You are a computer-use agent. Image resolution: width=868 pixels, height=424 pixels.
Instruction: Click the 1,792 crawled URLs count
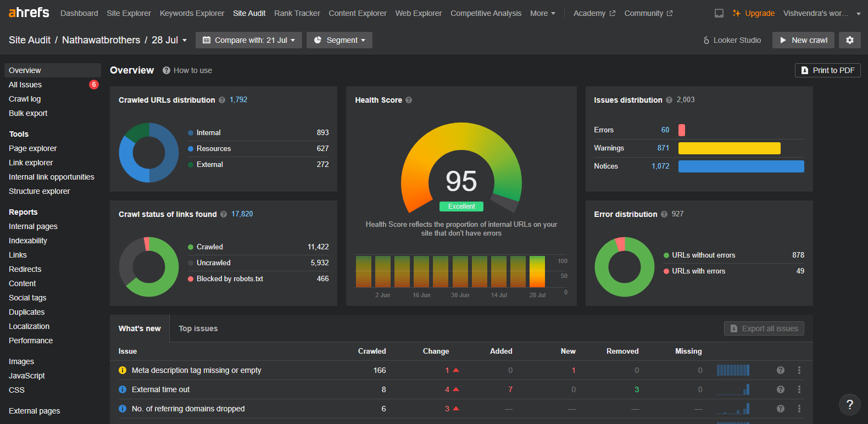click(x=238, y=100)
